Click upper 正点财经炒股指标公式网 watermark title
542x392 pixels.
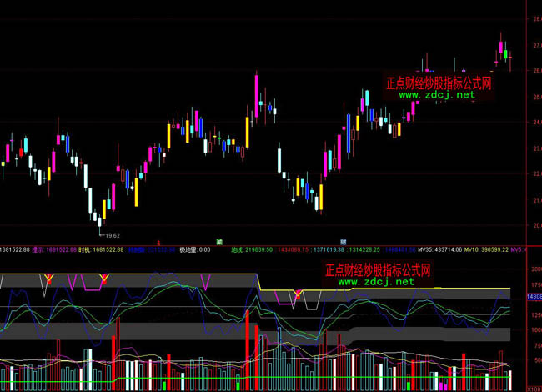click(x=437, y=83)
